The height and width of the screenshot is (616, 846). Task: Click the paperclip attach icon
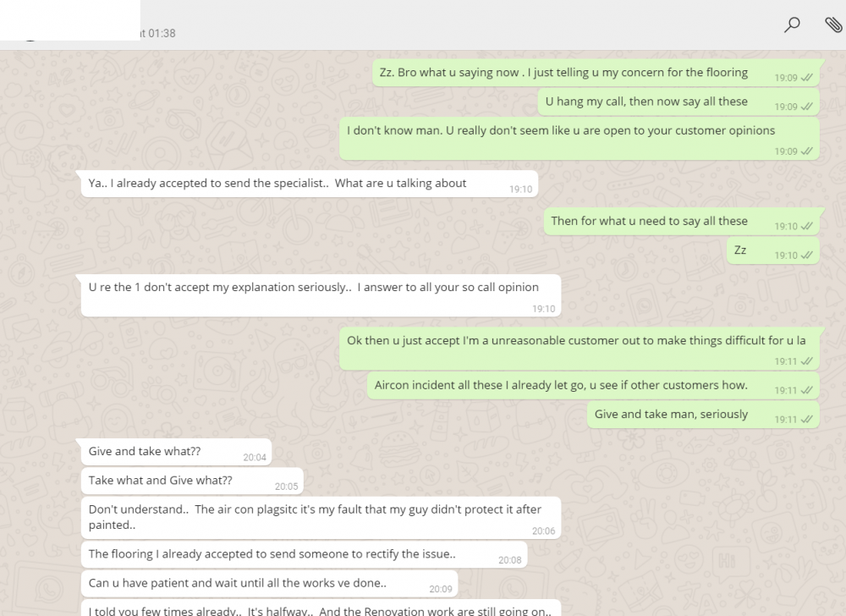[832, 25]
